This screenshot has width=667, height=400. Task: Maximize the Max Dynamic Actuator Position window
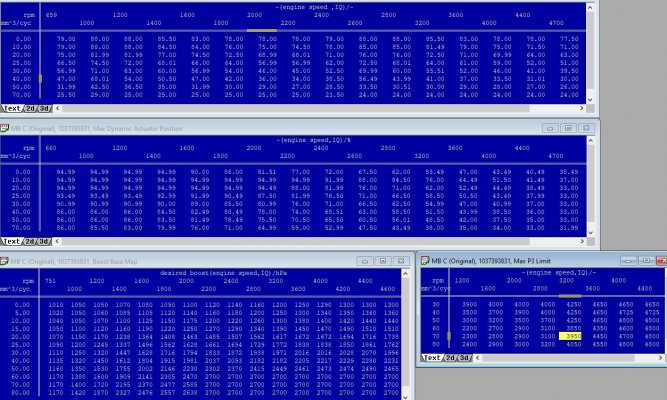pos(567,129)
